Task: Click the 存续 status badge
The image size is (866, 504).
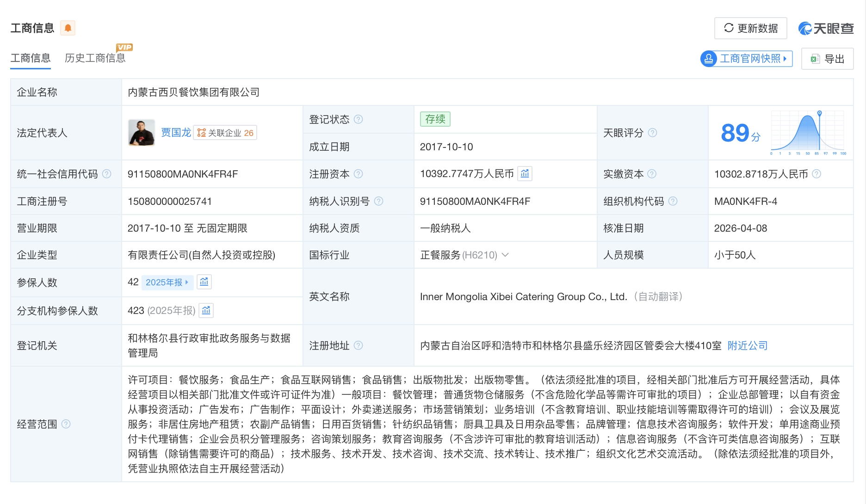Action: (x=435, y=119)
